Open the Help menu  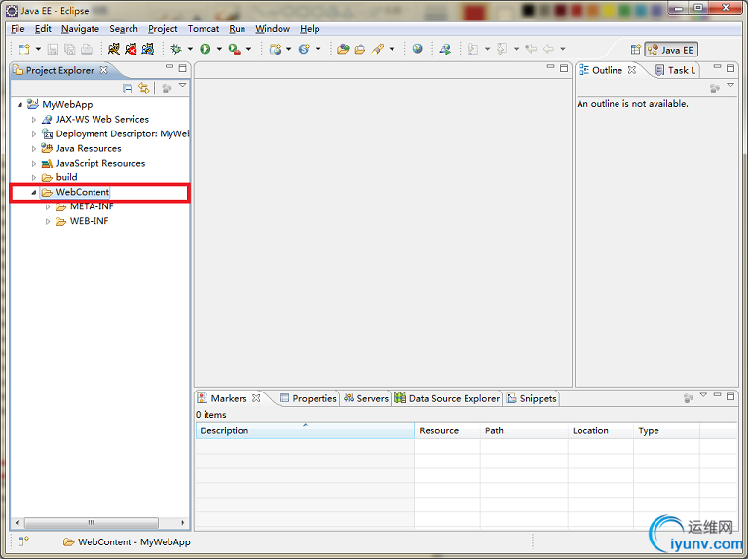point(310,29)
